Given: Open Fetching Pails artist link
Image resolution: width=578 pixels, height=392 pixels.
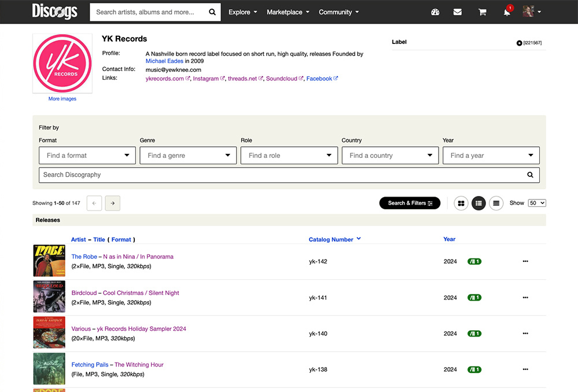Looking at the screenshot, I should pos(90,365).
